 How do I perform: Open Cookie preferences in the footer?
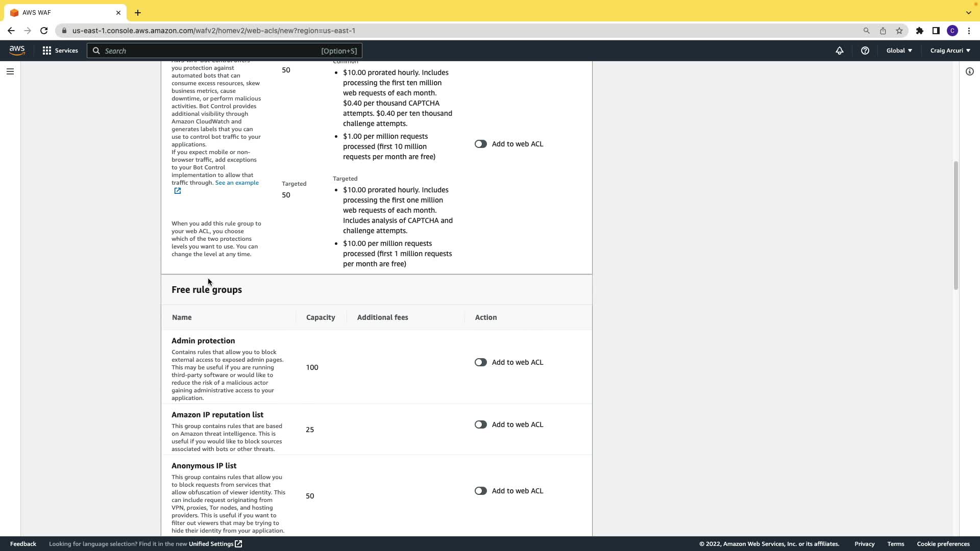[x=943, y=544]
